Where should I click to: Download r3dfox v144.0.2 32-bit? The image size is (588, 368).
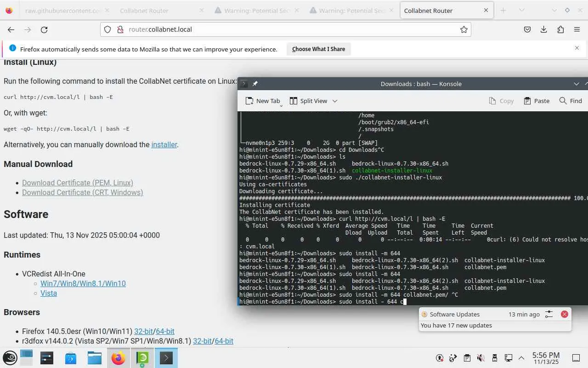coord(202,341)
